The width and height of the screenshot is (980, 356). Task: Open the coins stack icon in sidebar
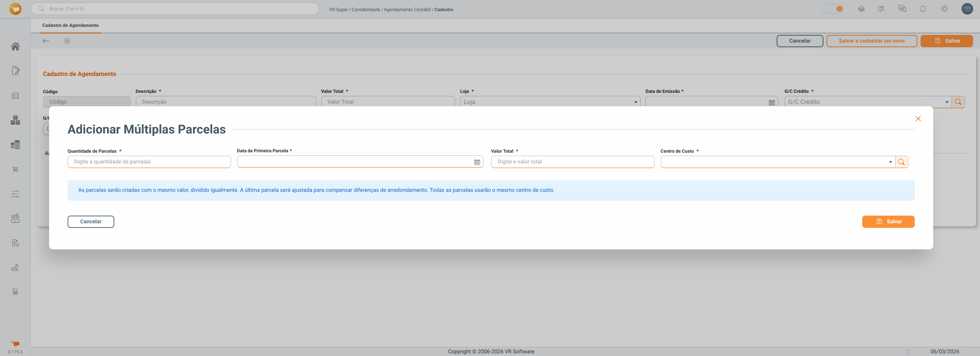[15, 145]
